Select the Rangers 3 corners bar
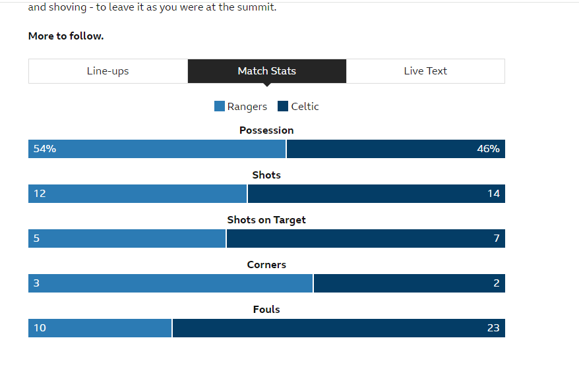Image resolution: width=579 pixels, height=392 pixels. pos(170,283)
